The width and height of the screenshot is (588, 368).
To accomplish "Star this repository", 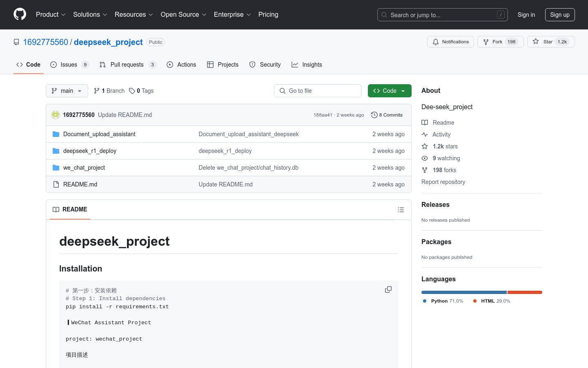I will (550, 42).
